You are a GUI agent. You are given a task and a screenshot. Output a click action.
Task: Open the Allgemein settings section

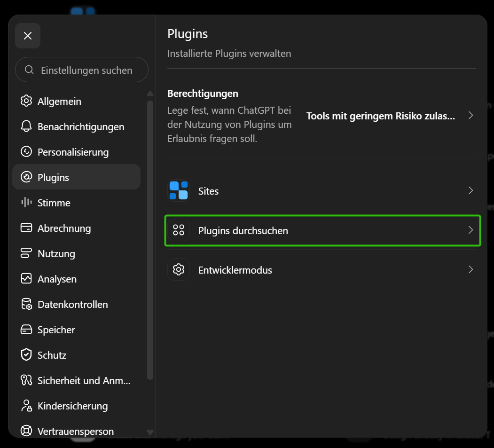point(76,101)
